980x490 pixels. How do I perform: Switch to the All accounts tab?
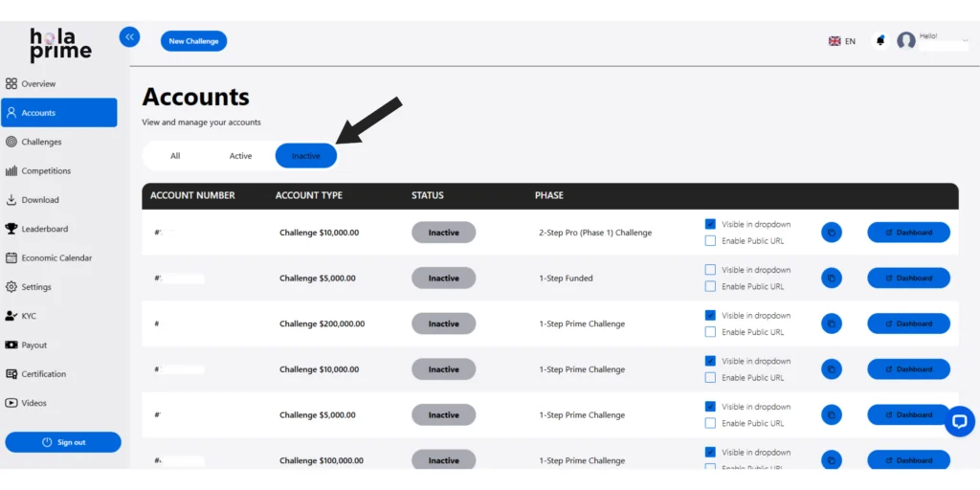175,156
